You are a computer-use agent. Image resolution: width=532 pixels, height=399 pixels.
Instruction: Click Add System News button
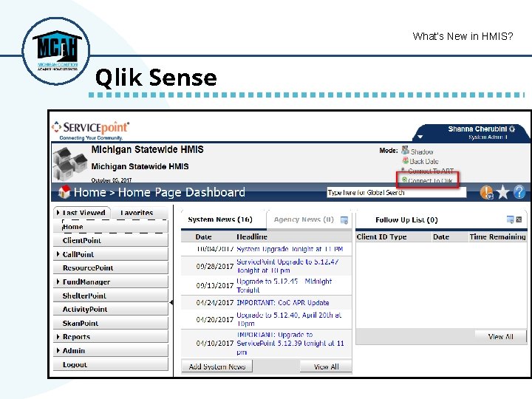tap(217, 366)
